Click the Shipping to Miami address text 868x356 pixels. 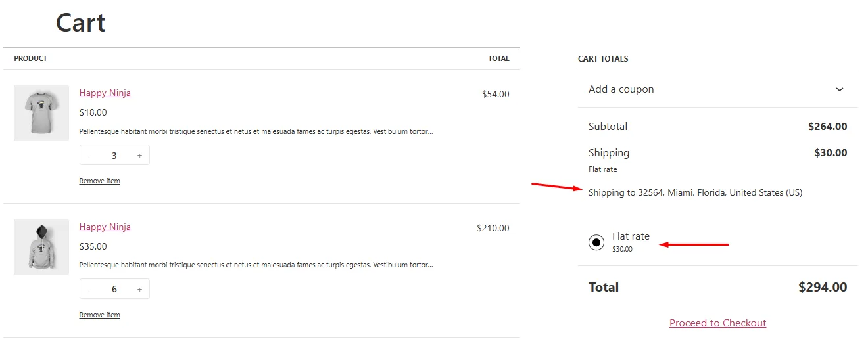coord(695,192)
